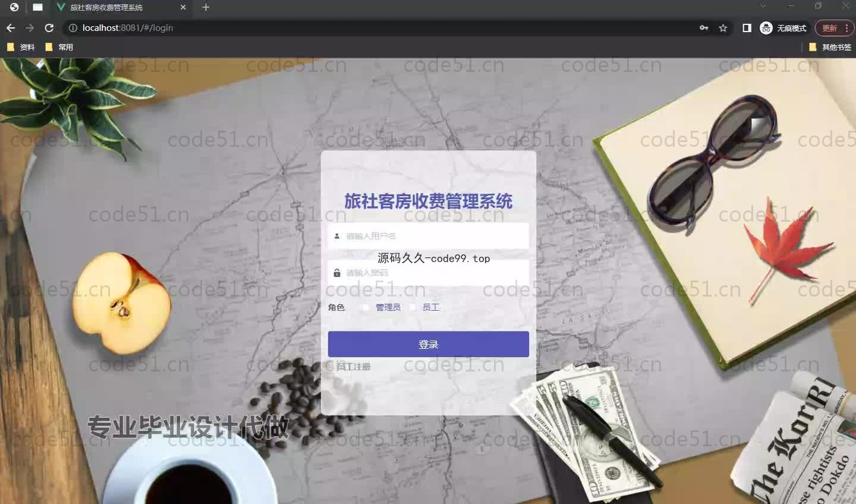Reload the login page

coord(49,28)
